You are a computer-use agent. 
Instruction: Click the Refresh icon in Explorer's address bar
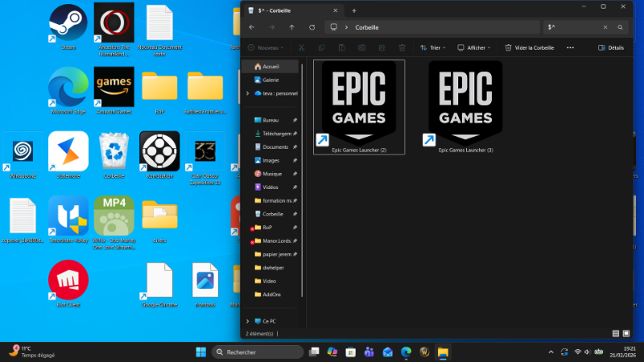pyautogui.click(x=312, y=27)
